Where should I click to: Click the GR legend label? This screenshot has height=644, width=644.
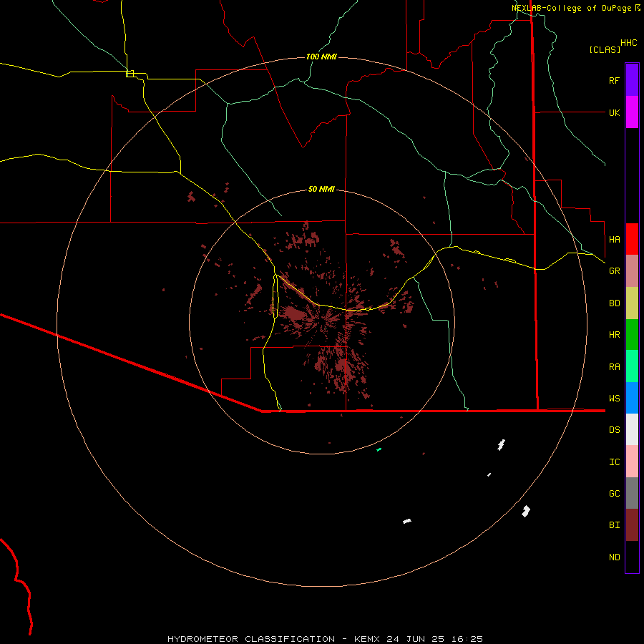(x=614, y=271)
